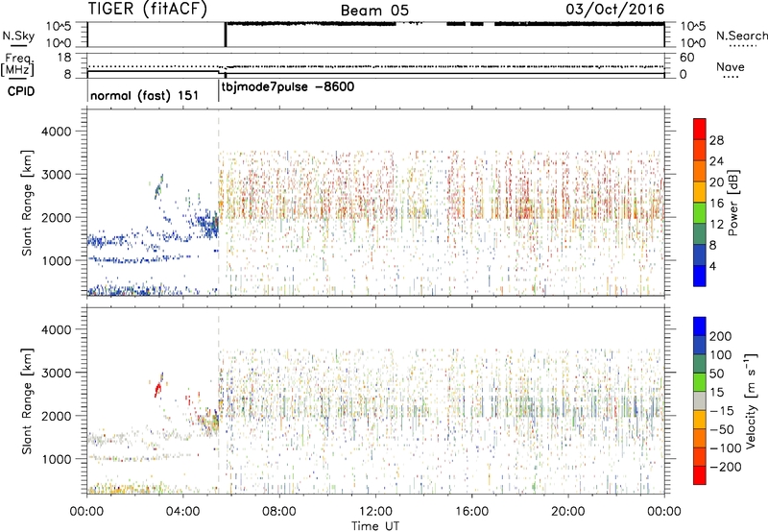Click the 20:00 time axis label
The image size is (768, 532).
(x=568, y=512)
